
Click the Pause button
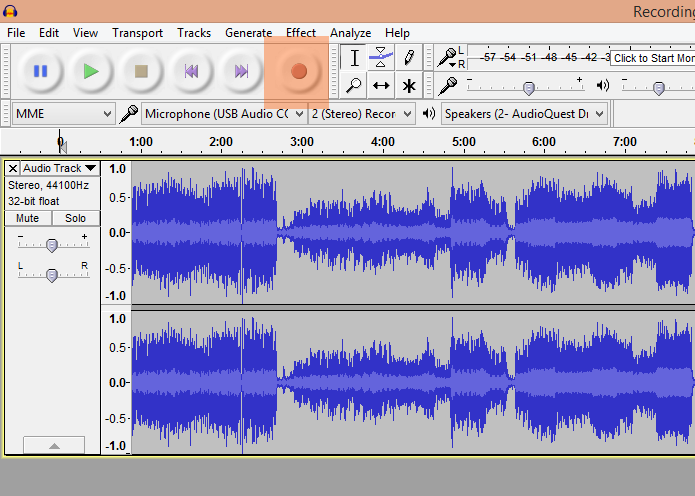click(x=40, y=71)
